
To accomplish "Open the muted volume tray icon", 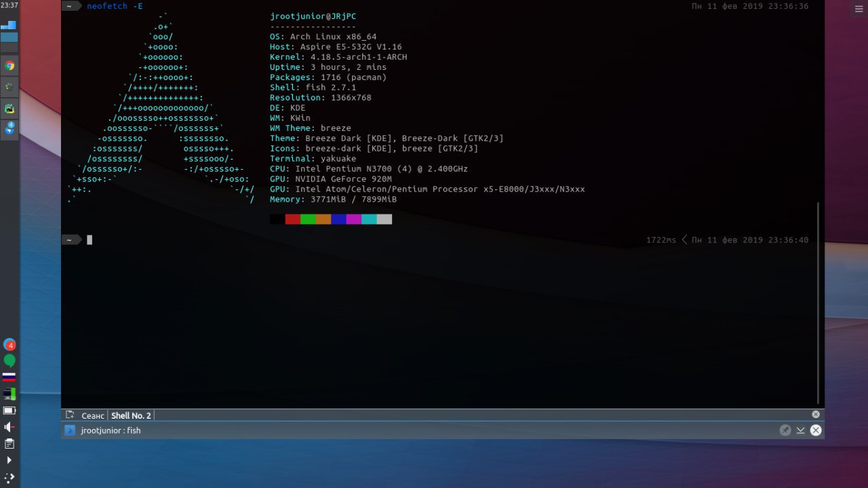I will click(9, 427).
